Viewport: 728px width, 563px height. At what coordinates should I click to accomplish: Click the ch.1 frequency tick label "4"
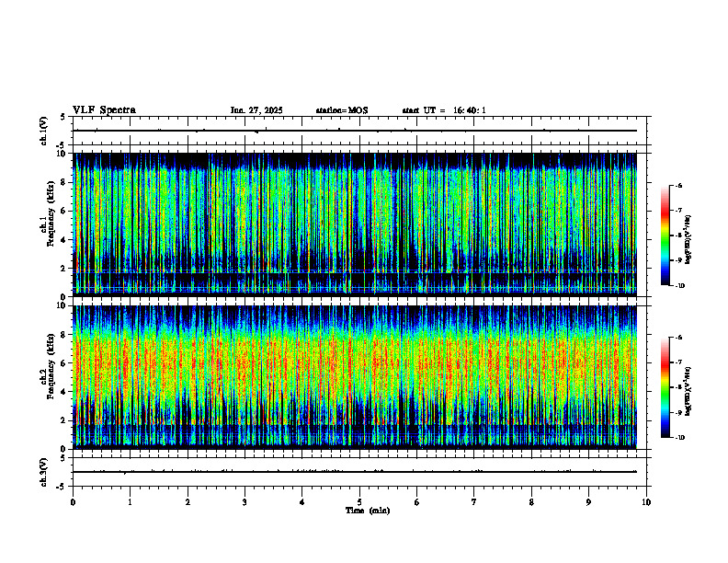(63, 240)
